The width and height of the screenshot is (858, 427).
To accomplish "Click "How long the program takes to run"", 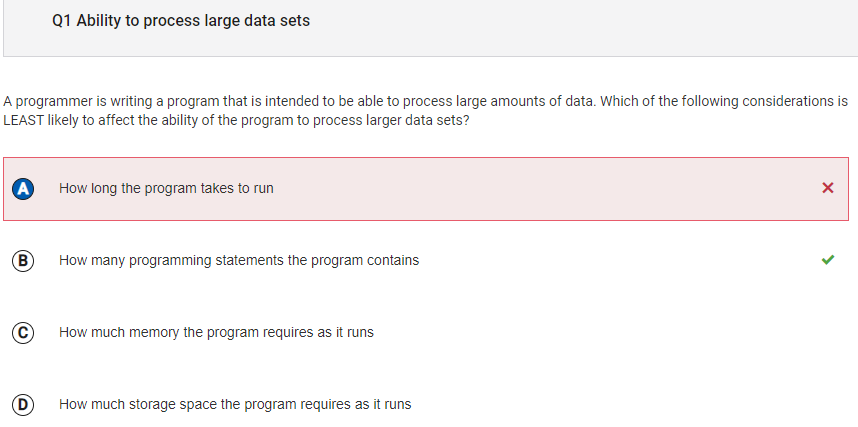I will click(166, 188).
